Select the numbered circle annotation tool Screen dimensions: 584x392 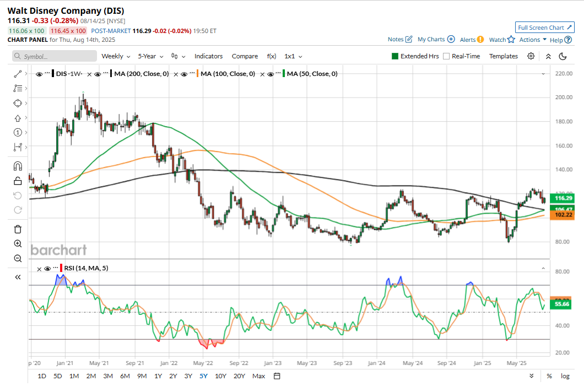18,132
